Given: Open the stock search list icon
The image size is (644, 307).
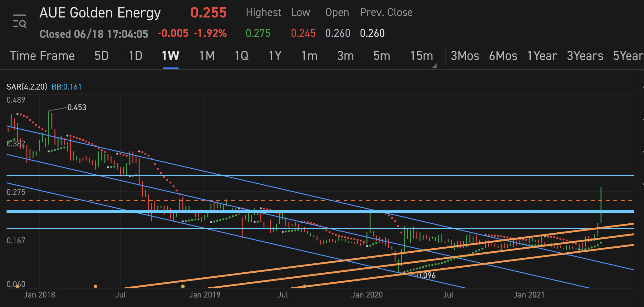Looking at the screenshot, I should (20, 21).
